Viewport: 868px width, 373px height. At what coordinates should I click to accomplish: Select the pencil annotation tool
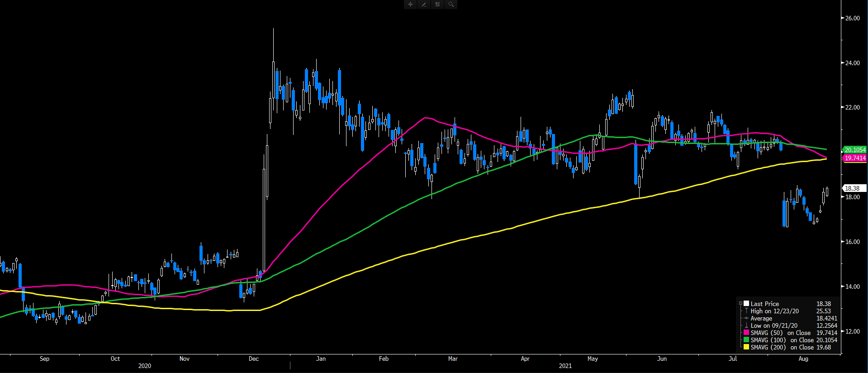pyautogui.click(x=424, y=5)
